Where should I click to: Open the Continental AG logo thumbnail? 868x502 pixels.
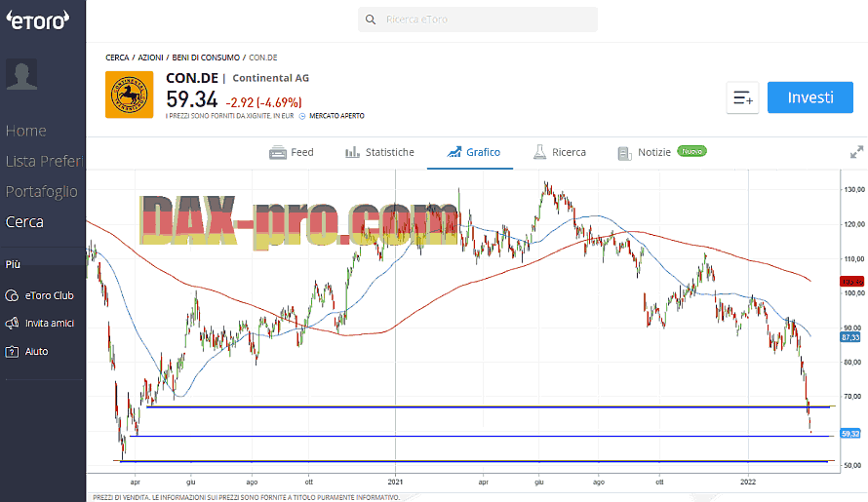[129, 95]
